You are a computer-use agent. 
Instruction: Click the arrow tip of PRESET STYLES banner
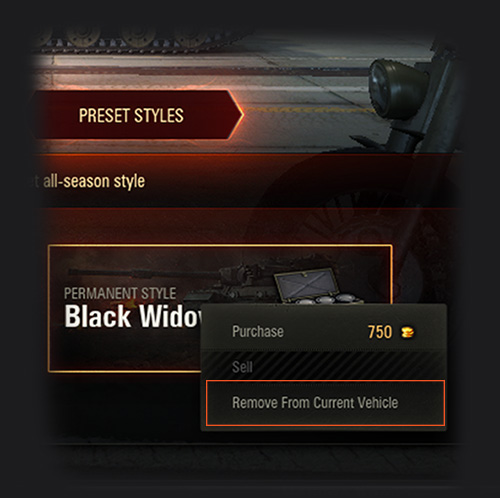click(x=237, y=115)
